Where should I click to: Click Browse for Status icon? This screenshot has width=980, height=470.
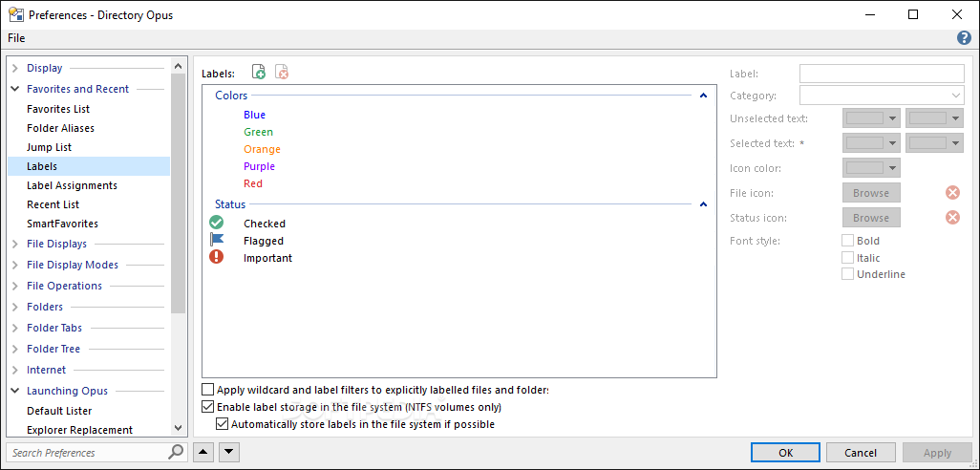point(871,218)
